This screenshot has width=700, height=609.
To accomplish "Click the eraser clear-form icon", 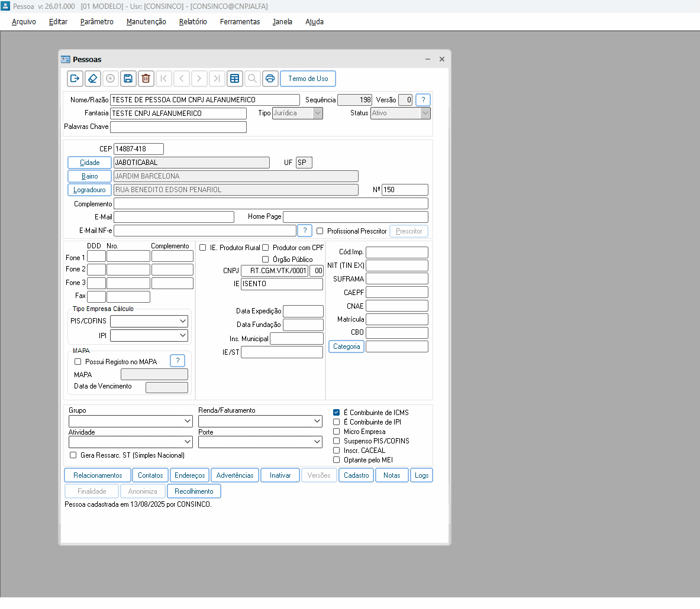I will (x=92, y=79).
